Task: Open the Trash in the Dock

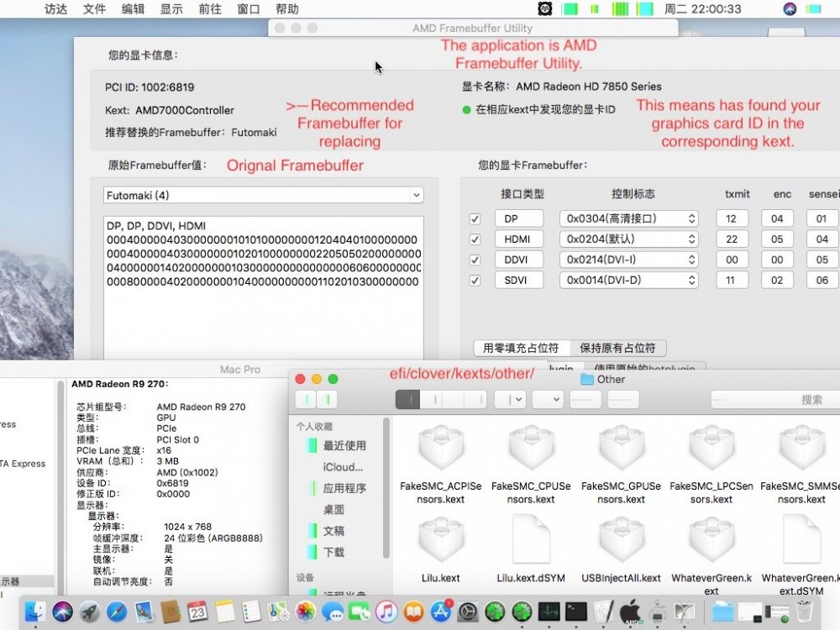Action: coord(804,611)
